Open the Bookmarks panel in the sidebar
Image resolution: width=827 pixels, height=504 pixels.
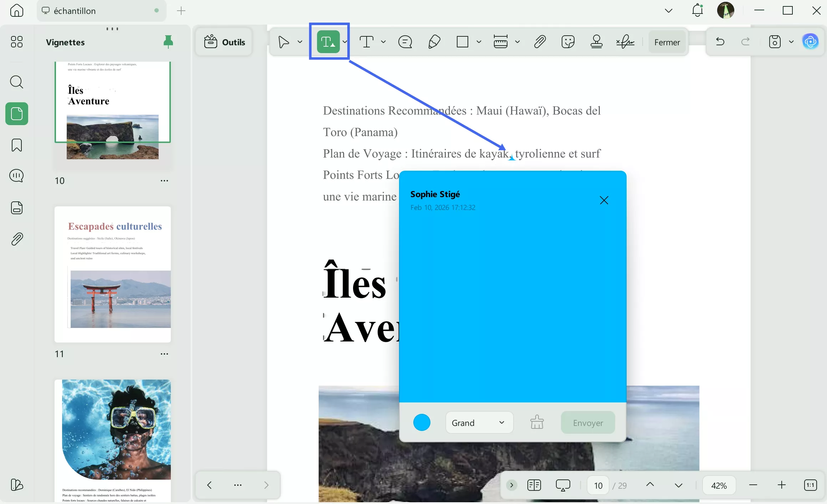[16, 145]
